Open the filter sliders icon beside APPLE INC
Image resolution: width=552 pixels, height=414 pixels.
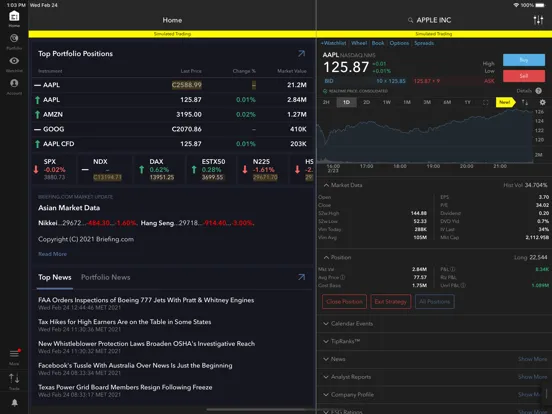click(x=538, y=20)
